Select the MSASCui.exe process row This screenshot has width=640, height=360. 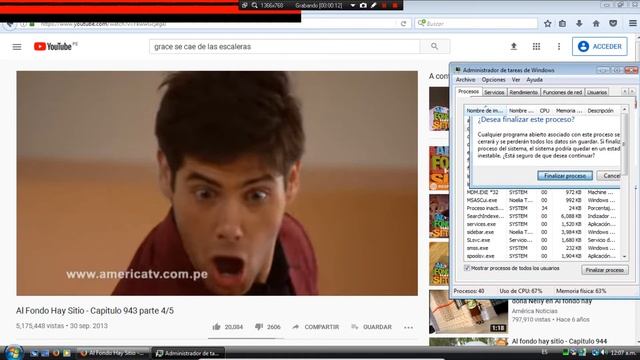pos(542,200)
